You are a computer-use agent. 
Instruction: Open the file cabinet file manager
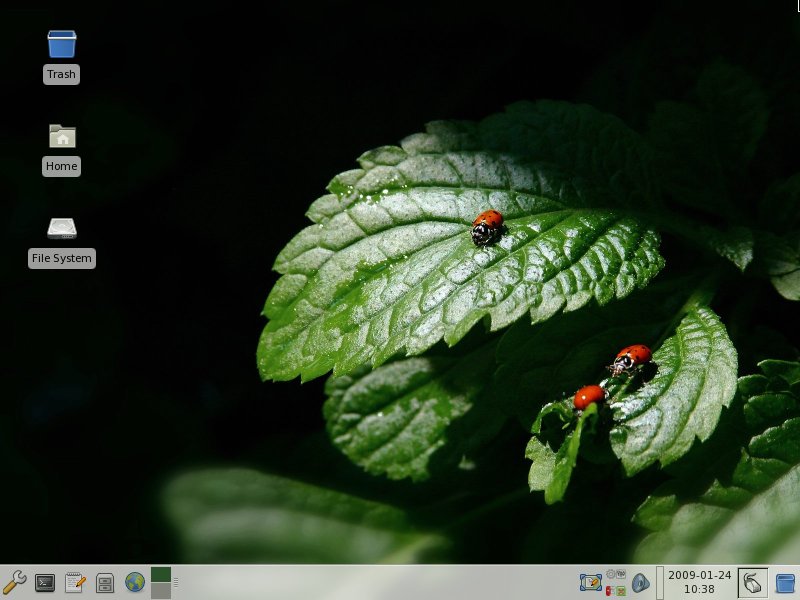104,582
